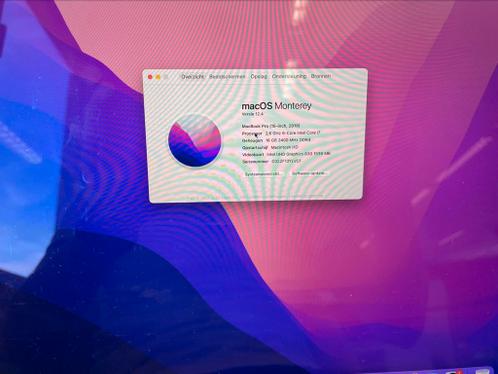
Task: Switch to the Overzicht tab
Action: [193, 77]
